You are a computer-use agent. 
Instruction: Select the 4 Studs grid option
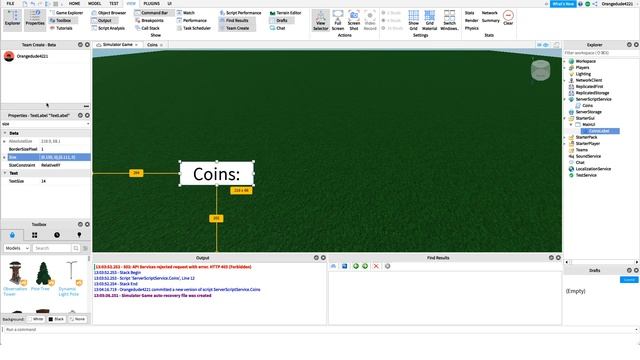pyautogui.click(x=391, y=20)
